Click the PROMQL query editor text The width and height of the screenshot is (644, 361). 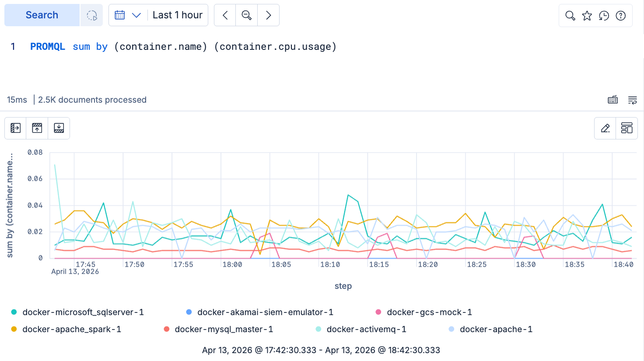pos(183,46)
